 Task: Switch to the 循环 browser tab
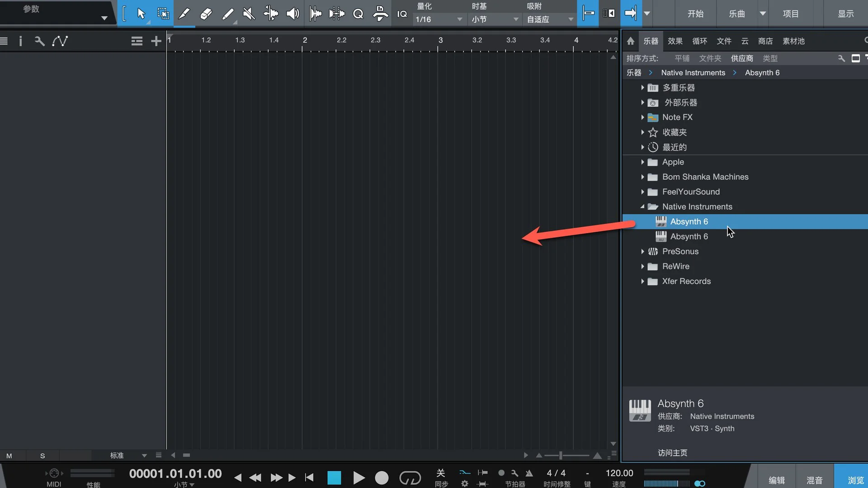[x=699, y=41]
